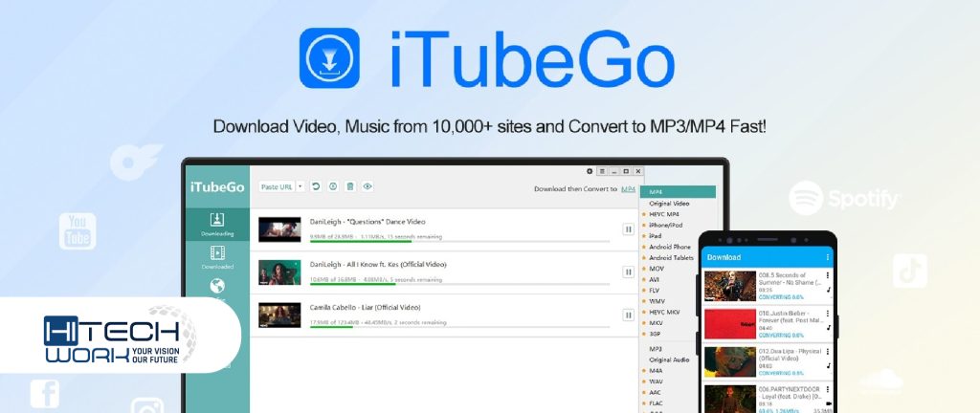Click the PARTYNEXTDOOR Loyal thumbnail on phone
Screen dimensions: 980x413
pos(730,399)
